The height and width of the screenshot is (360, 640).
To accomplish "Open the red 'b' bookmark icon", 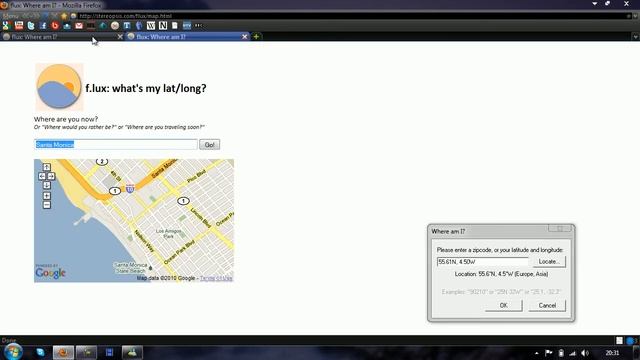I will click(55, 26).
